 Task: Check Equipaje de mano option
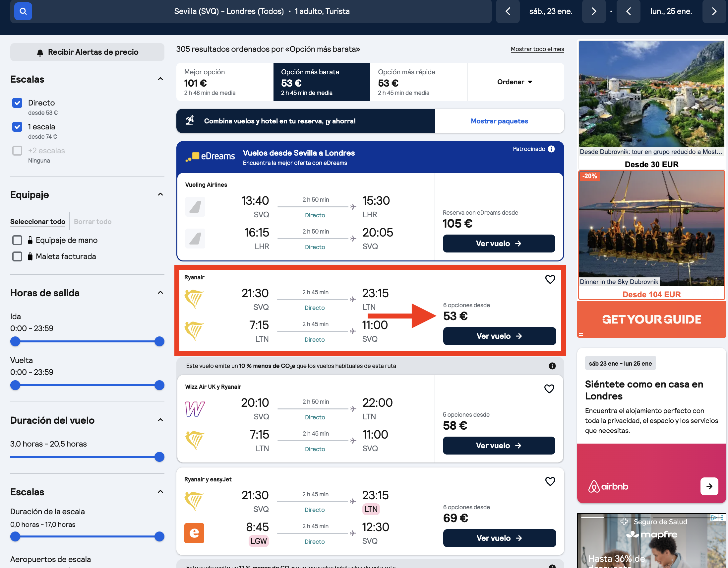pyautogui.click(x=17, y=240)
